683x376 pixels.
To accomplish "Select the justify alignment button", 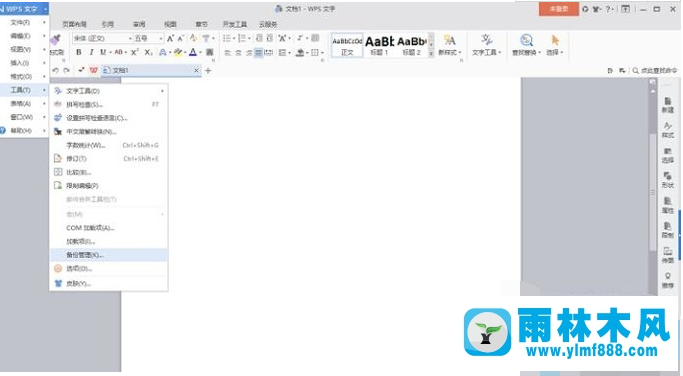I will 259,53.
